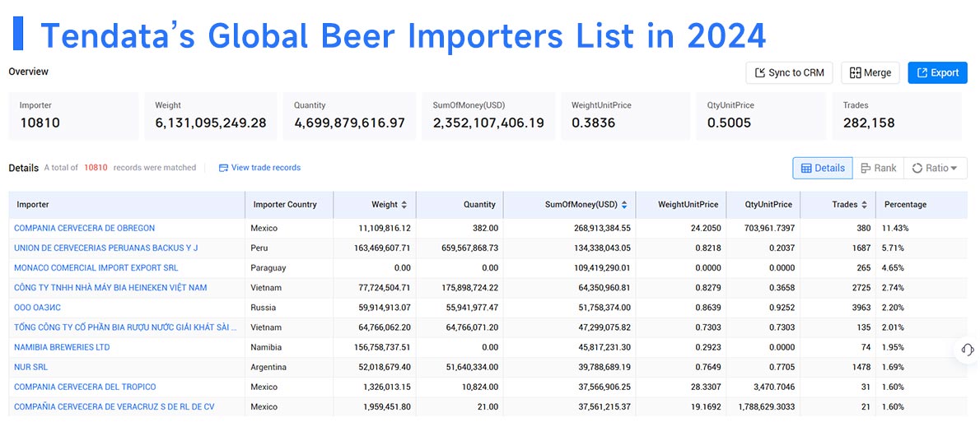Open CÔNG TY TNHH NHÀ MÁY BIA HEINEKEN VIỆT NAM
Screen dimensions: 980x422
click(110, 288)
